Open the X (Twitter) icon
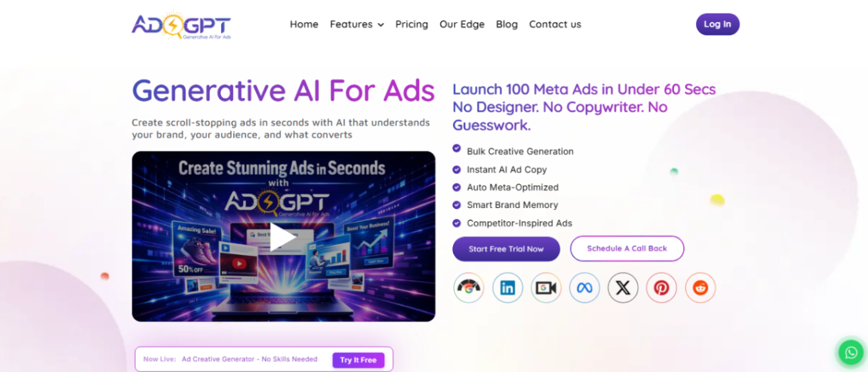The image size is (868, 372). pos(623,288)
